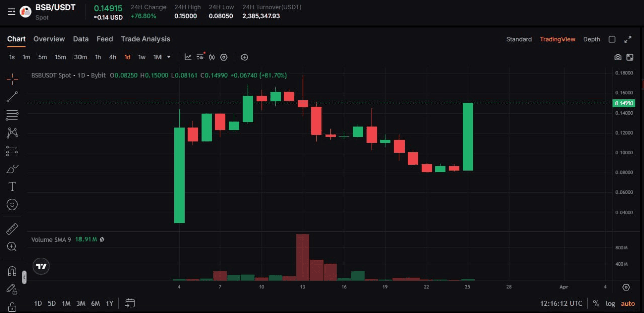Toggle the checkbox next to Depth
This screenshot has width=644, height=313.
612,39
